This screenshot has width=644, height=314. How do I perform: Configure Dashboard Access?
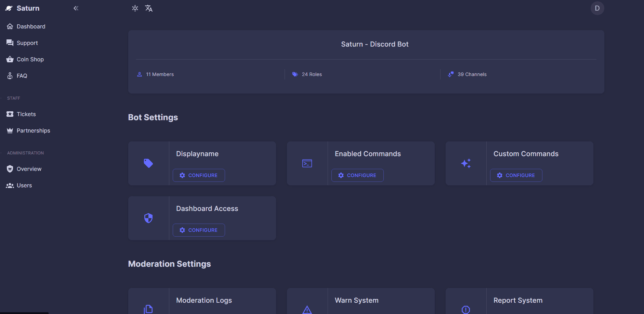point(199,230)
